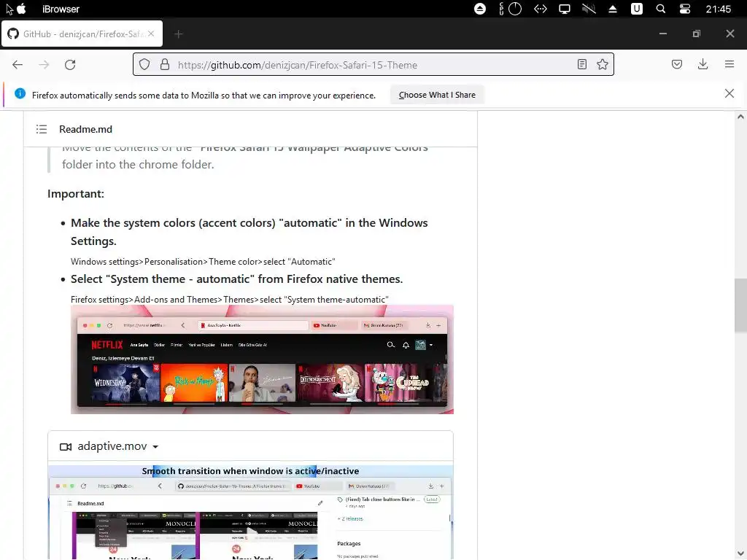The height and width of the screenshot is (560, 747).
Task: Click 'Windows settings>Personalisation' instruction line
Action: tap(203, 262)
